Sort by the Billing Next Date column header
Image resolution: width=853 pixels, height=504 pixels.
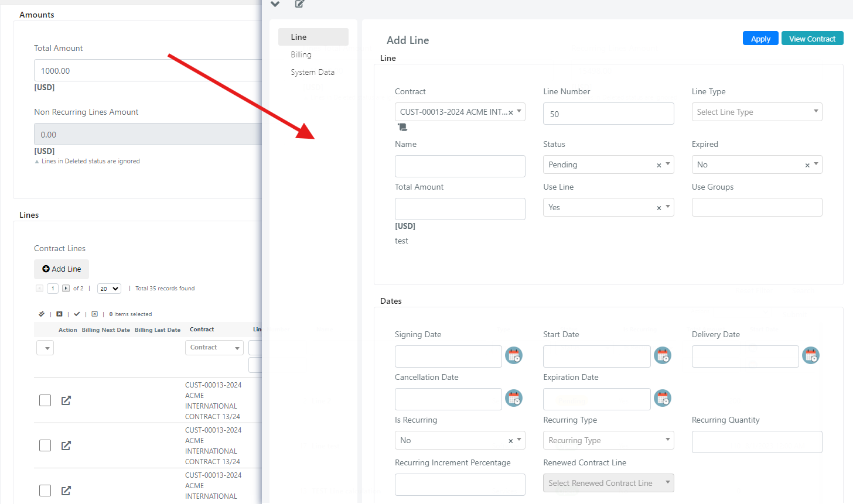106,330
